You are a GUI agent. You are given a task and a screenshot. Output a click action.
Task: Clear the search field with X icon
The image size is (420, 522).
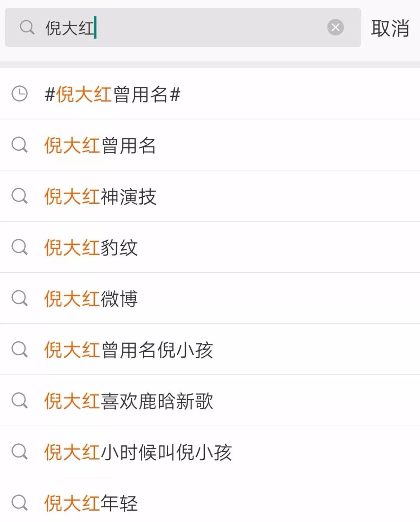335,28
